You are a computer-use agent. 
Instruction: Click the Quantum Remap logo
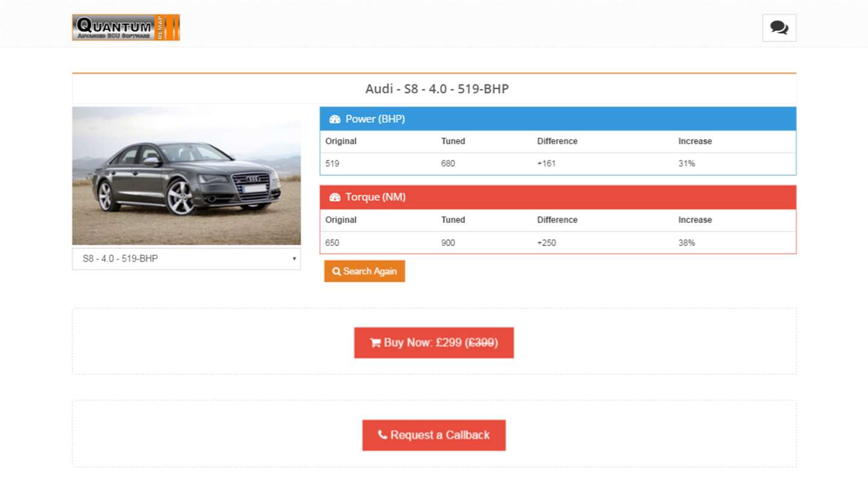(x=126, y=28)
